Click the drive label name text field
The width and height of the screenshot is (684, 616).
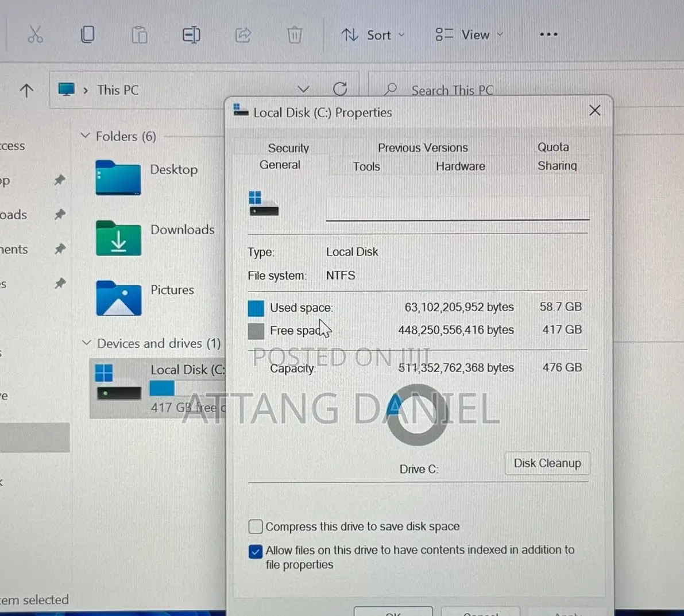point(458,208)
